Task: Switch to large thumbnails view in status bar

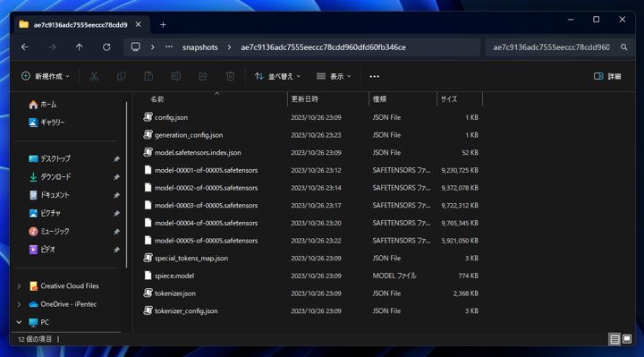Action: tap(627, 339)
